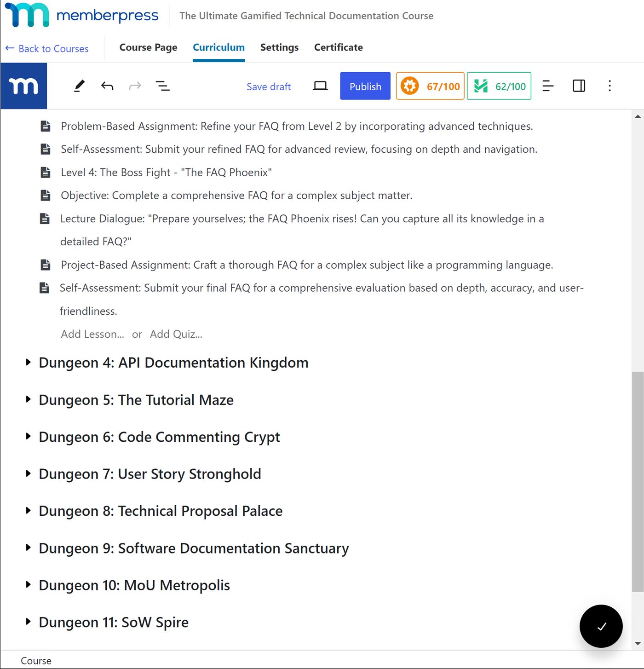Click document icon beside Project-Based Assignment lesson
The height and width of the screenshot is (669, 644).
(x=46, y=265)
